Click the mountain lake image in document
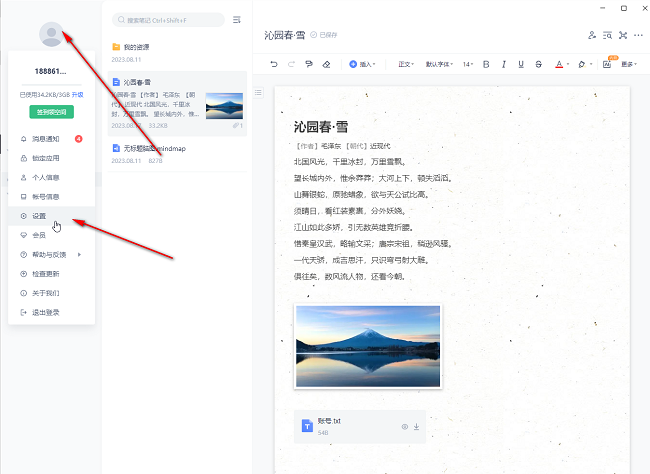 [368, 346]
